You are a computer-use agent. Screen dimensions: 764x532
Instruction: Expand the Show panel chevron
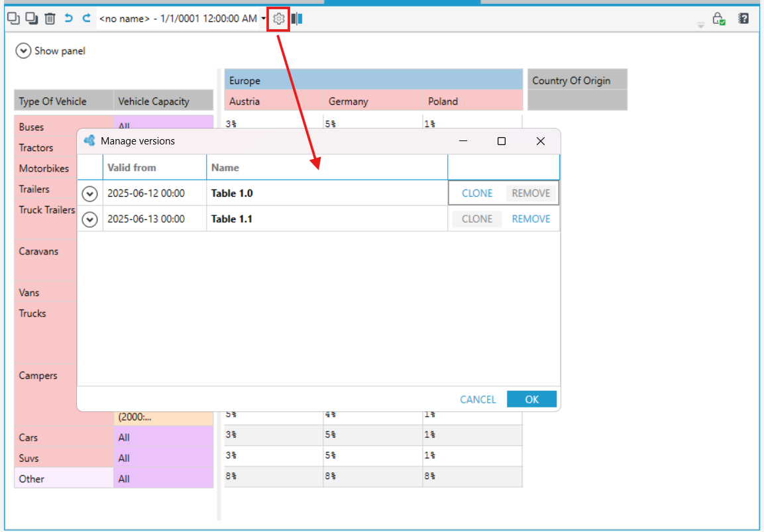23,50
